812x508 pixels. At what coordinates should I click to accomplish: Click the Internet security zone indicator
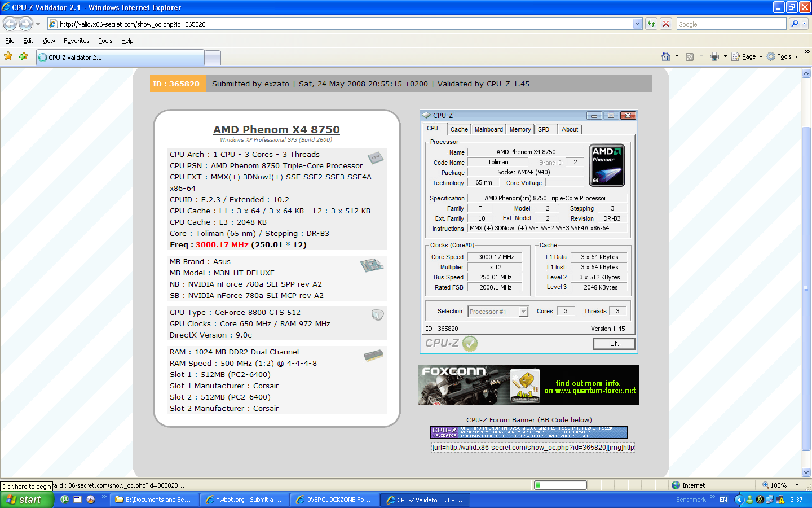(688, 485)
